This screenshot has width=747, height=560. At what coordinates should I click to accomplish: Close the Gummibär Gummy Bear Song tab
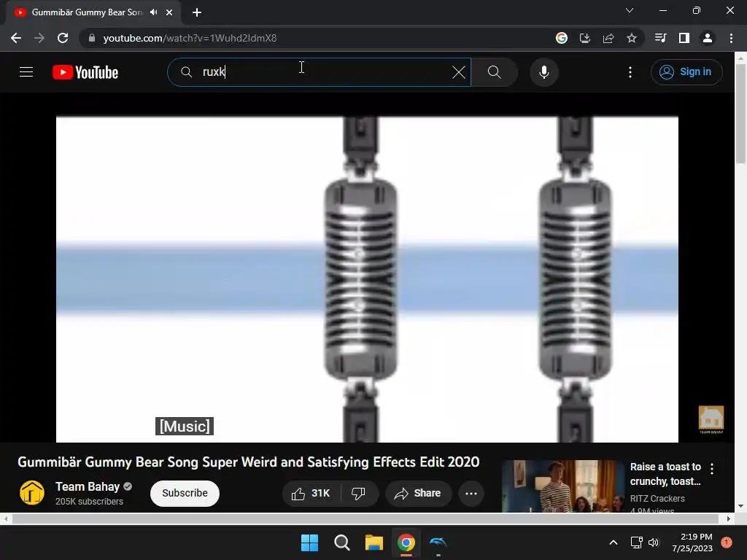[x=169, y=12]
